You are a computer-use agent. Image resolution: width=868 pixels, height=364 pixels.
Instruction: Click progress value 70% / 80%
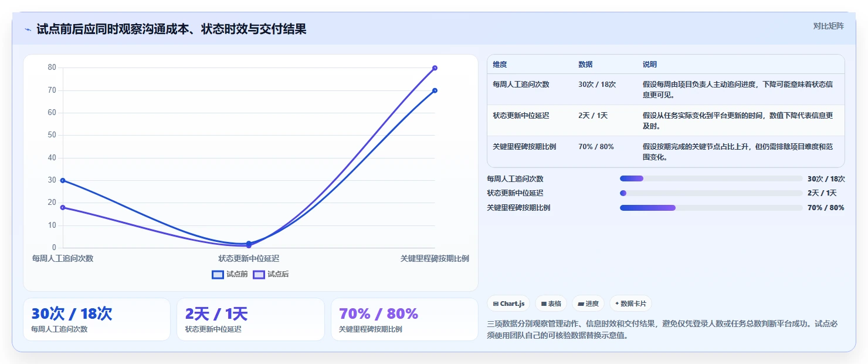tap(826, 208)
